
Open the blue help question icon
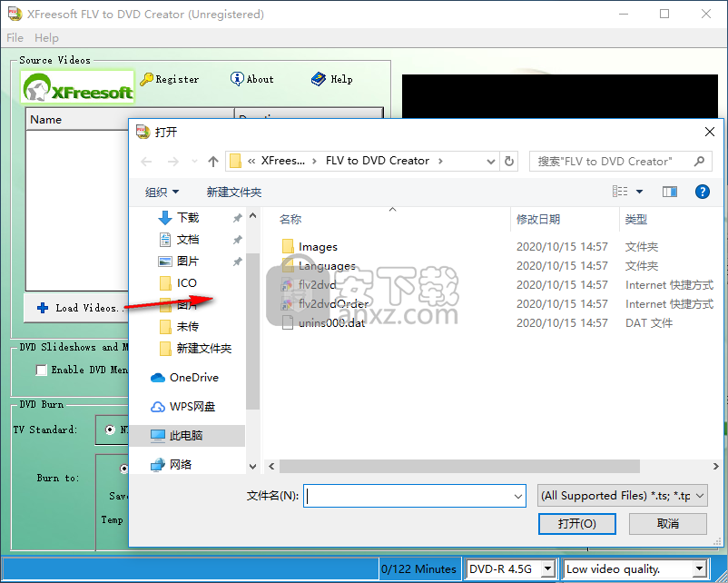pyautogui.click(x=702, y=192)
